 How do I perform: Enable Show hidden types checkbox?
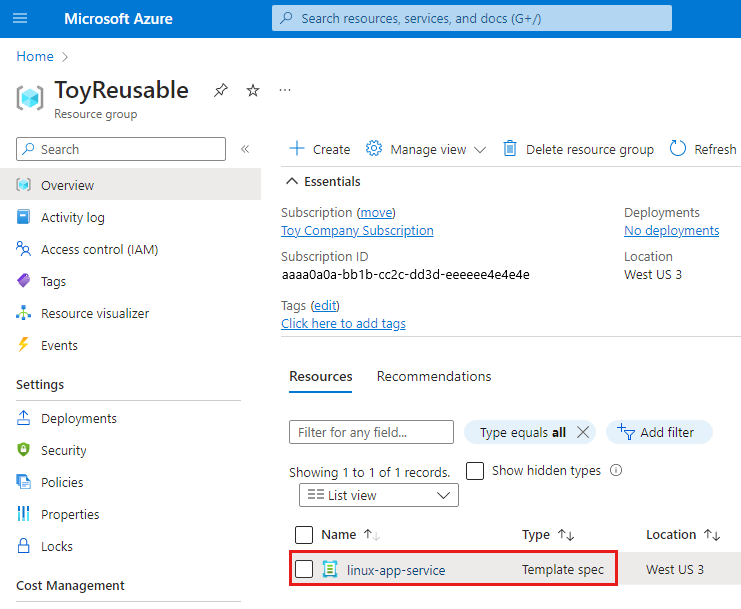tap(474, 471)
